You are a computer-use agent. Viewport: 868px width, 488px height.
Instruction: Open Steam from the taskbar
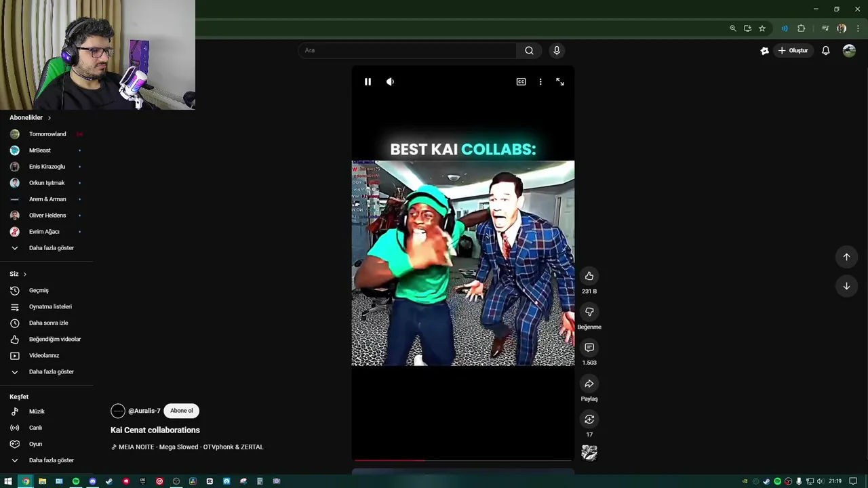[x=109, y=481]
